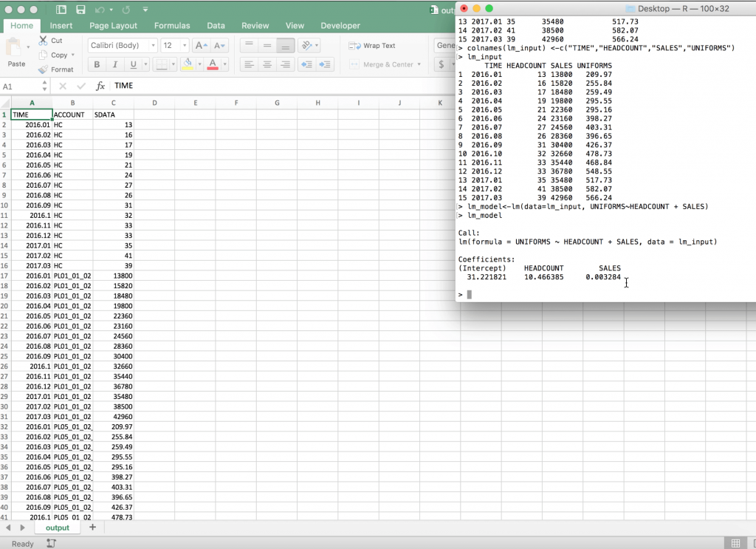Open the Calibri (Body) font name dropdown
756x549 pixels.
(154, 45)
